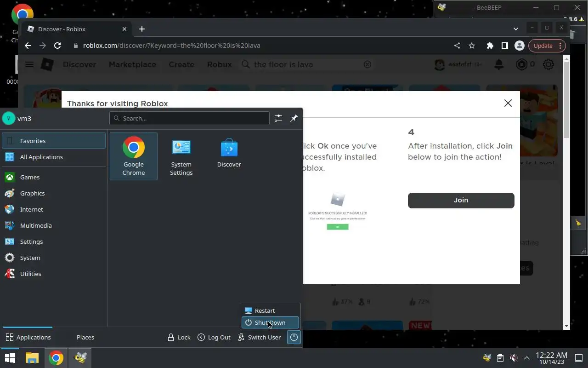This screenshot has height=368, width=588.
Task: Open a new Chrome tab
Action: tap(142, 29)
